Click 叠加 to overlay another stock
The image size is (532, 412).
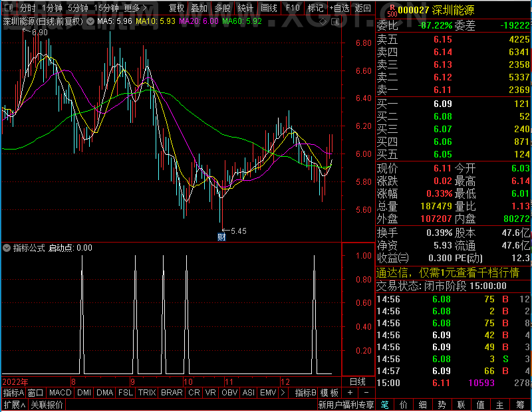click(199, 8)
